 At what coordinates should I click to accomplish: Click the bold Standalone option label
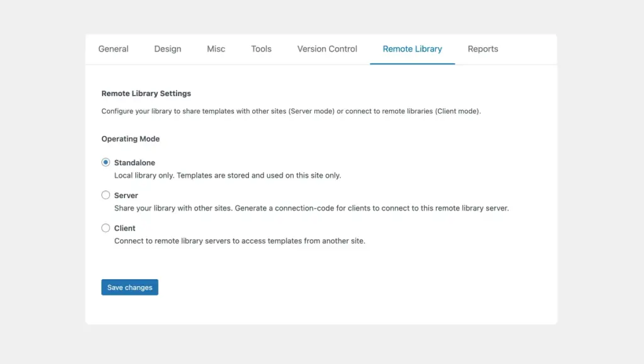pos(135,163)
